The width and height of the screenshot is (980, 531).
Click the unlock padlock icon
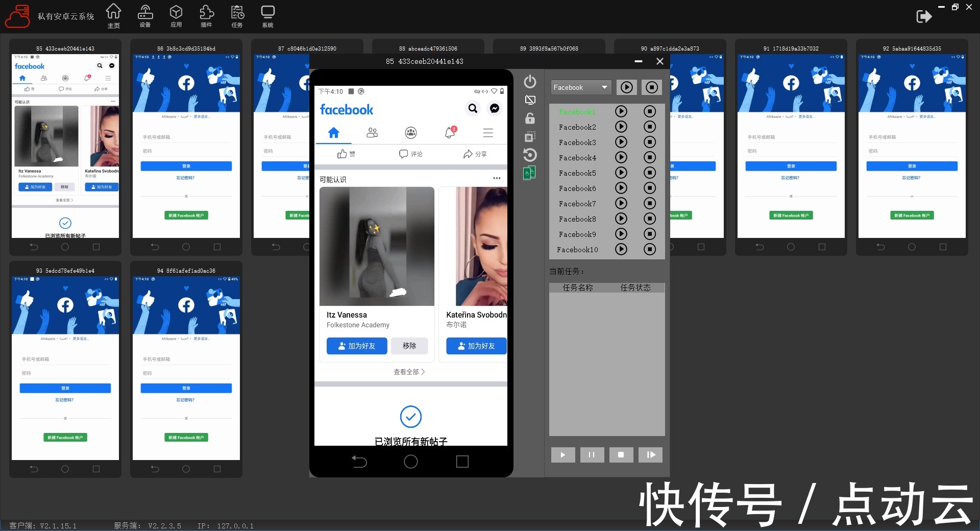(x=530, y=118)
